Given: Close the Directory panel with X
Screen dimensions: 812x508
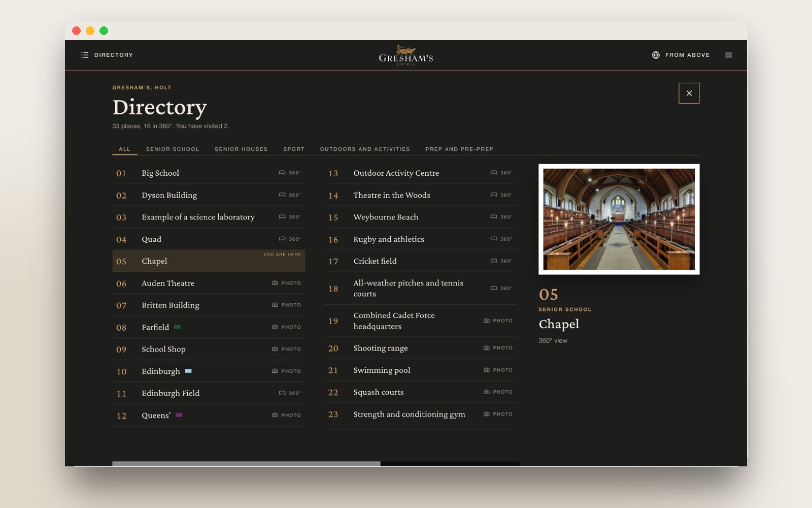Looking at the screenshot, I should coord(689,93).
